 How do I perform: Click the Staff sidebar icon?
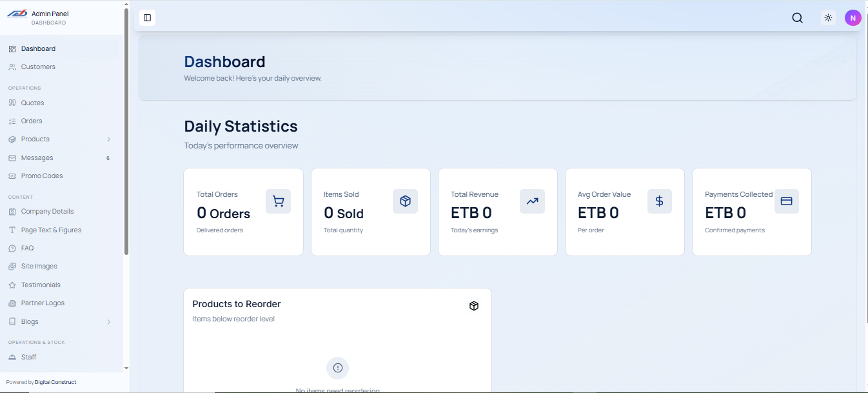12,358
